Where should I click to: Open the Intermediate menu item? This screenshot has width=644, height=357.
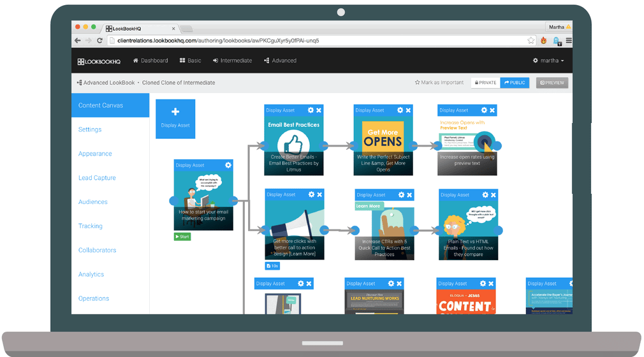[x=232, y=61]
